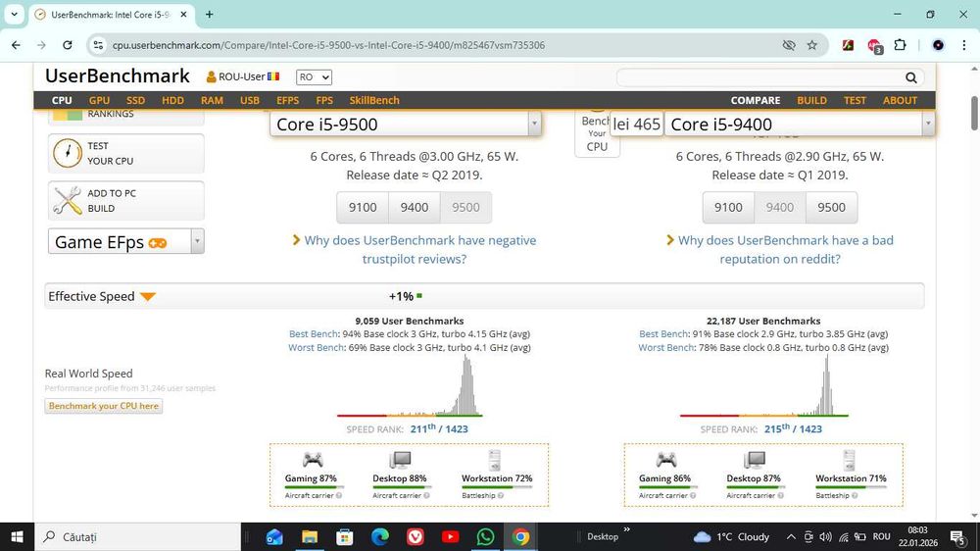This screenshot has width=980, height=551.
Task: Click the Worst Bench link for i5-9400
Action: (x=666, y=348)
